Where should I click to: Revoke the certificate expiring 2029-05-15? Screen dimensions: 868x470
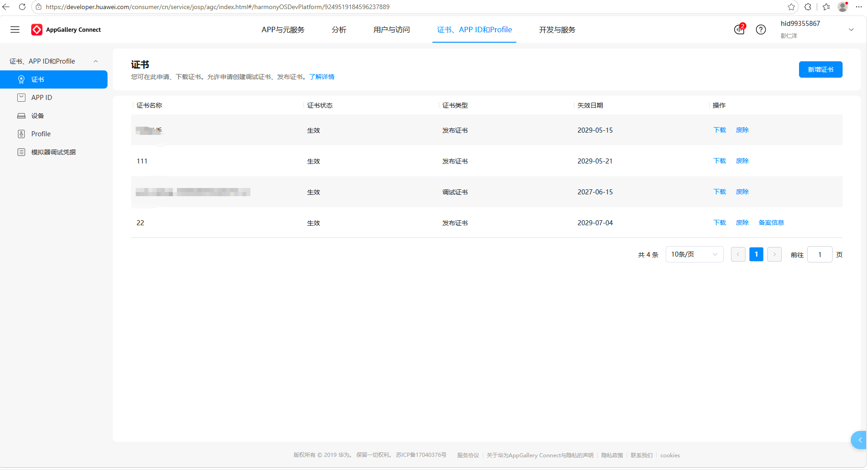[742, 130]
